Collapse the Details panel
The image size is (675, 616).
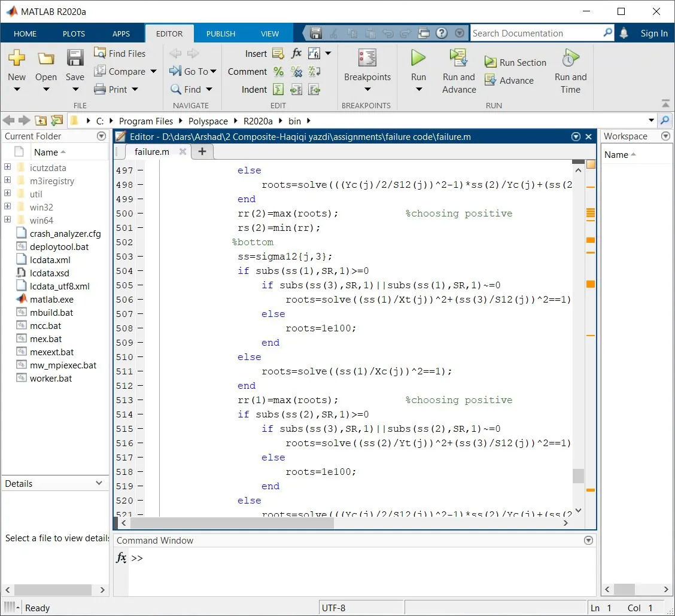[99, 483]
